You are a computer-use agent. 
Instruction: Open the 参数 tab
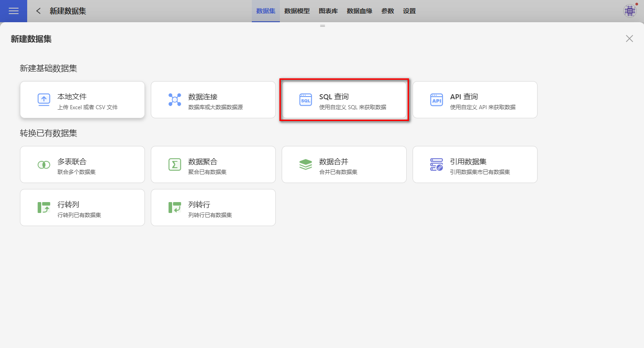(x=388, y=11)
